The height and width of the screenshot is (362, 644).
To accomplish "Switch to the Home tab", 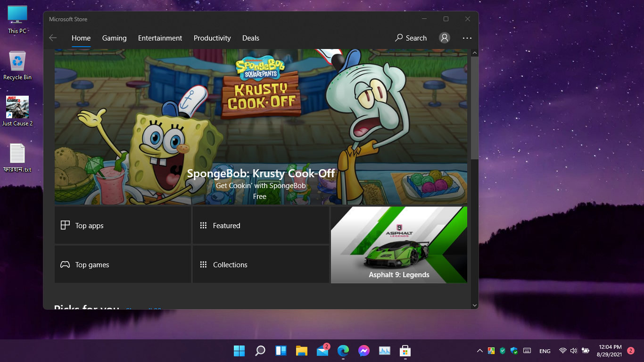I will 81,38.
